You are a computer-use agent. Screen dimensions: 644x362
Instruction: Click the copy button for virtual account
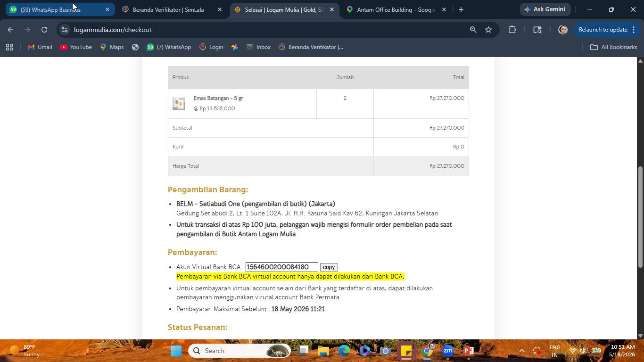pyautogui.click(x=329, y=267)
